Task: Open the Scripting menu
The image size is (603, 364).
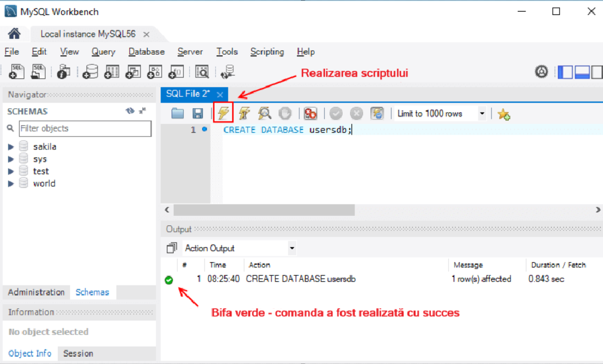Action: tap(268, 51)
